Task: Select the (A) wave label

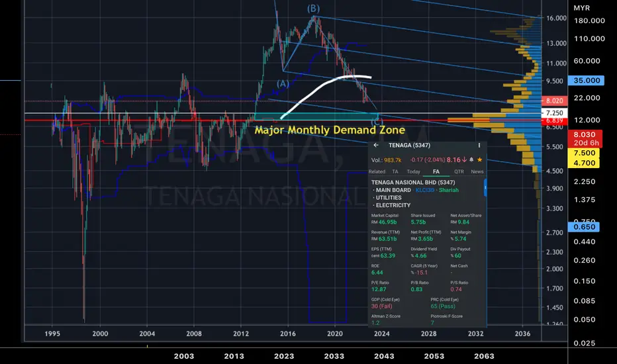Action: coord(283,84)
